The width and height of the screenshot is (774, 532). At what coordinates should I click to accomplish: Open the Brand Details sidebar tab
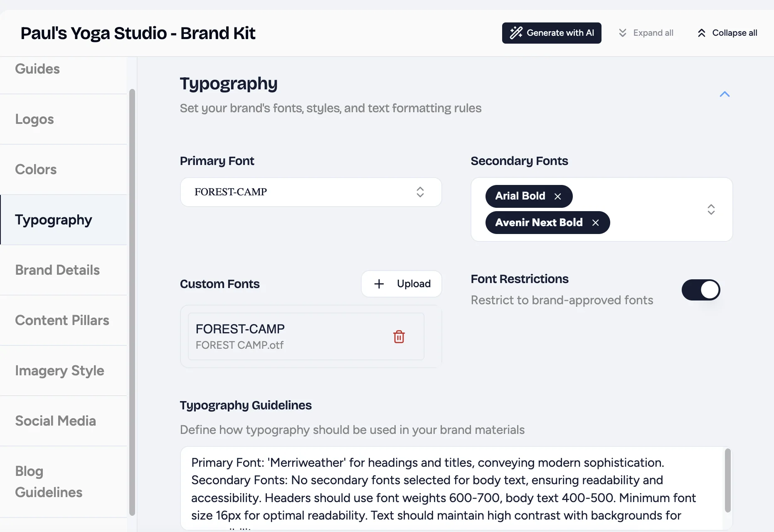[63, 270]
